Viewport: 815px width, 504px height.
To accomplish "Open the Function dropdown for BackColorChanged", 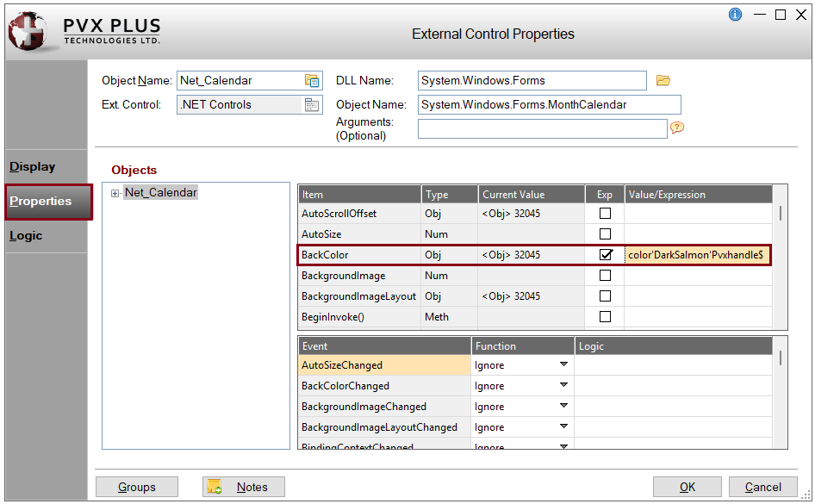I will pyautogui.click(x=563, y=386).
